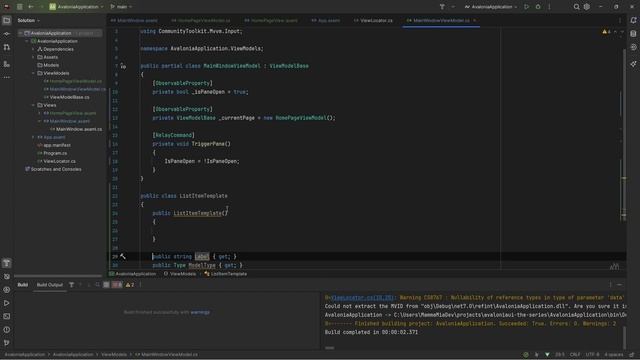Click the quick-fix wrench gutter icon on line 29
Screen dimensions: 640x360
coord(123,256)
